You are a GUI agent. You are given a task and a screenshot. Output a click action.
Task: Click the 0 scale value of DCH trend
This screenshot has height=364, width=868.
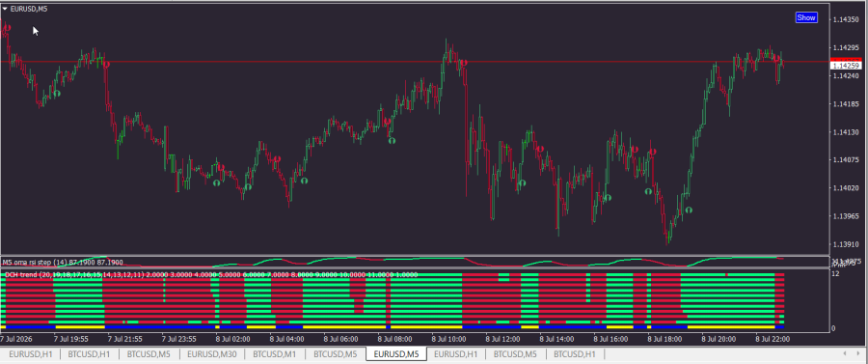coord(833,328)
